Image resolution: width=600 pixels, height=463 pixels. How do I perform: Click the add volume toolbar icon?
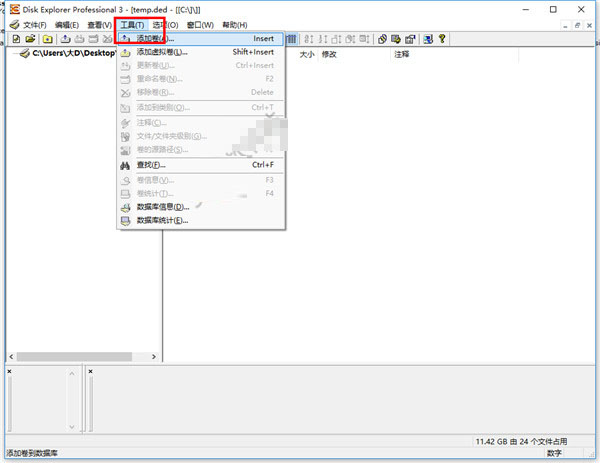coord(65,39)
